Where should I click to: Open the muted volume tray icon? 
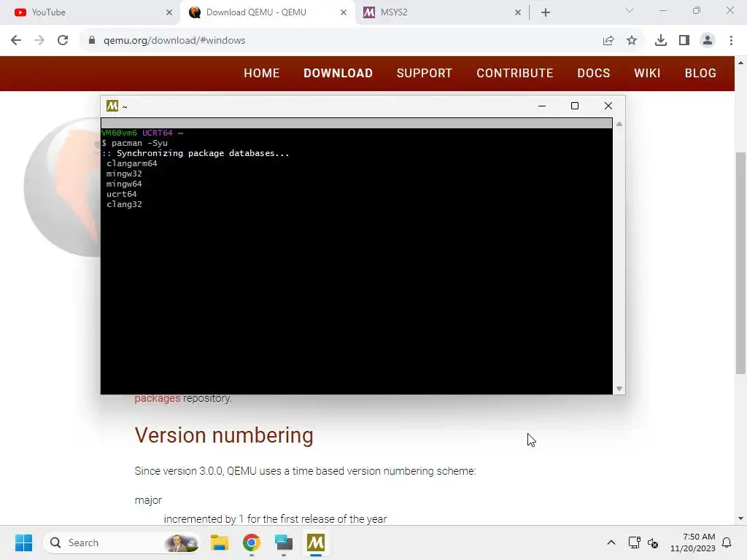click(653, 542)
